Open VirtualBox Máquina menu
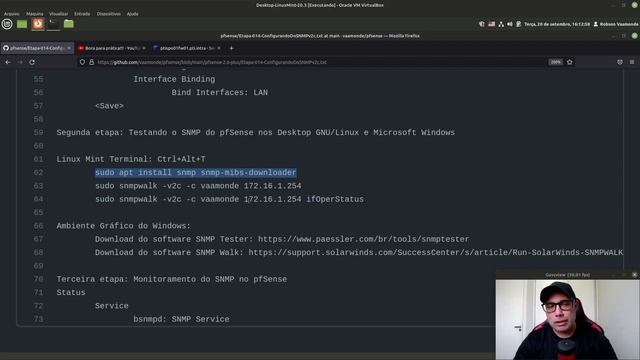Image resolution: width=640 pixels, height=360 pixels. tap(35, 14)
